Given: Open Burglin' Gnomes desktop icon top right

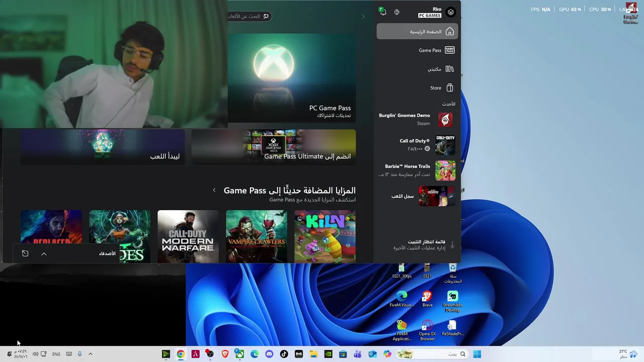Looking at the screenshot, I should pos(630,13).
